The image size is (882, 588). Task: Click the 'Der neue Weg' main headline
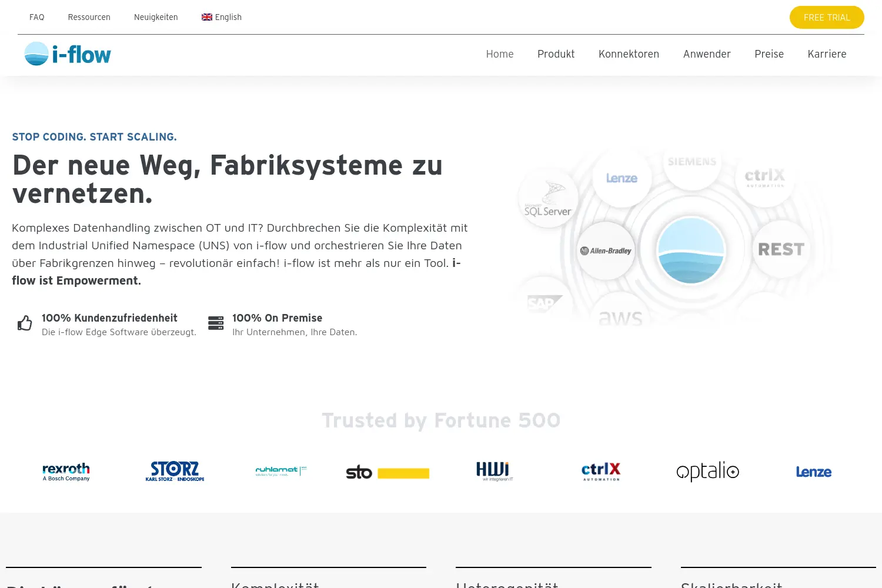228,179
